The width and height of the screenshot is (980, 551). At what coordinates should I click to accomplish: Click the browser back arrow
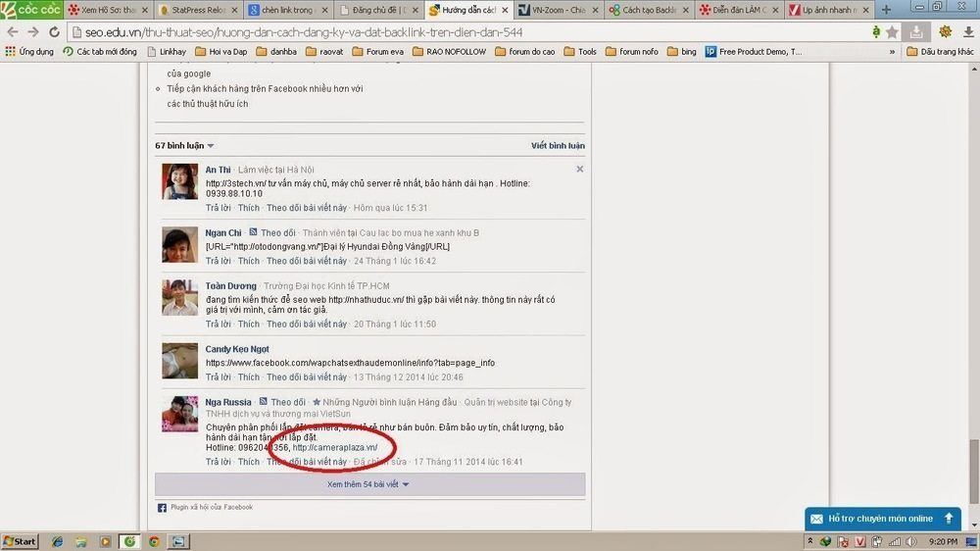coord(13,32)
